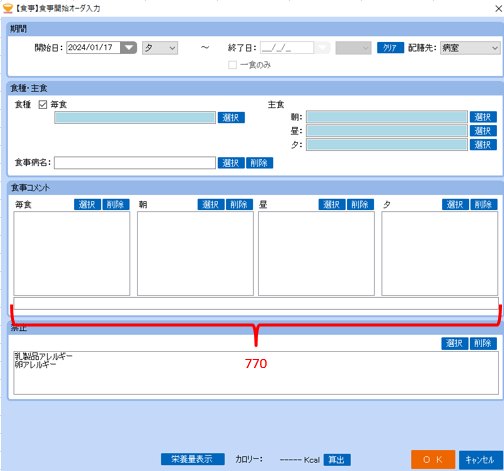Click 選択 button in the 禁止 section

tap(455, 343)
